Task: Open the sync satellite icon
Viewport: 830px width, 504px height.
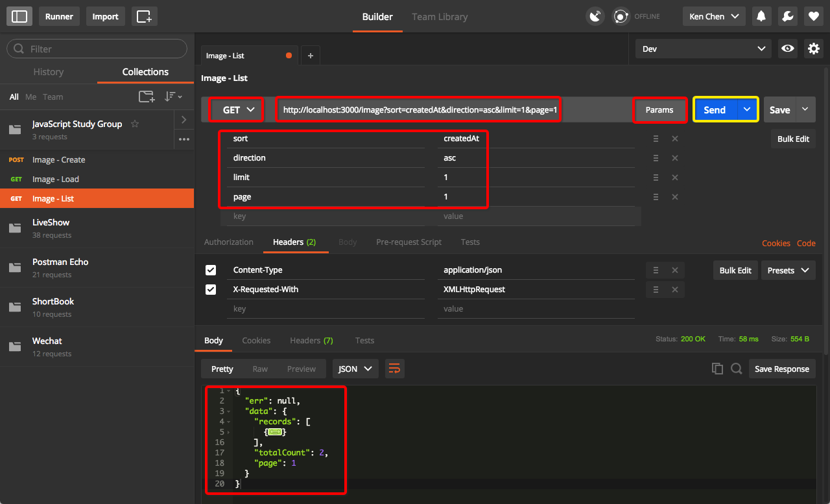Action: tap(595, 16)
